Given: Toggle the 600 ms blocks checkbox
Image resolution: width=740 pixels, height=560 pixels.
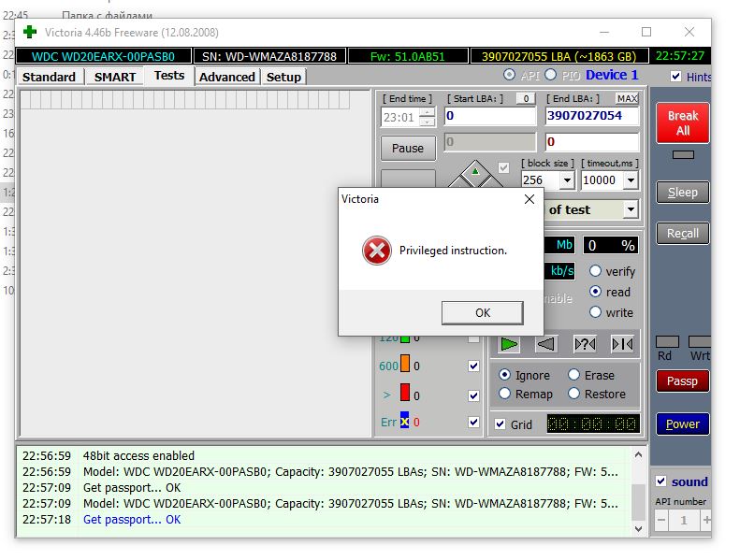Looking at the screenshot, I should pyautogui.click(x=473, y=366).
